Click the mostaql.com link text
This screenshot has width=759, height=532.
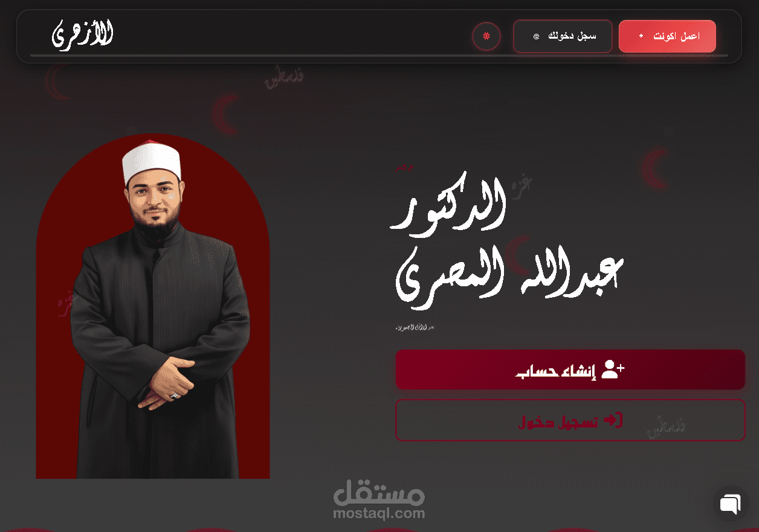(x=379, y=514)
